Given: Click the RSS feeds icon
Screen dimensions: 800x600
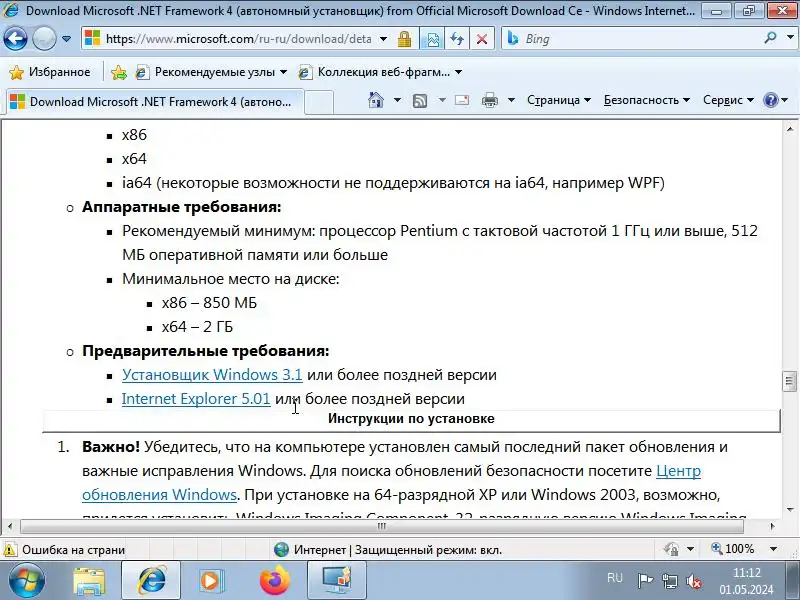Looking at the screenshot, I should pyautogui.click(x=420, y=101).
